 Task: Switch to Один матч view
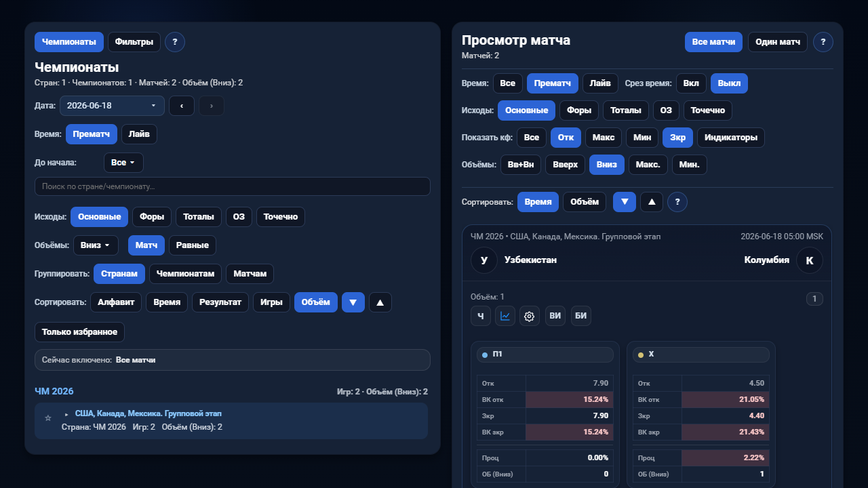[x=778, y=42]
